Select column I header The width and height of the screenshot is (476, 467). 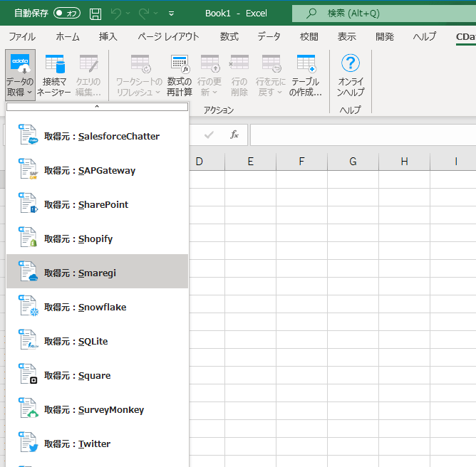tap(453, 162)
